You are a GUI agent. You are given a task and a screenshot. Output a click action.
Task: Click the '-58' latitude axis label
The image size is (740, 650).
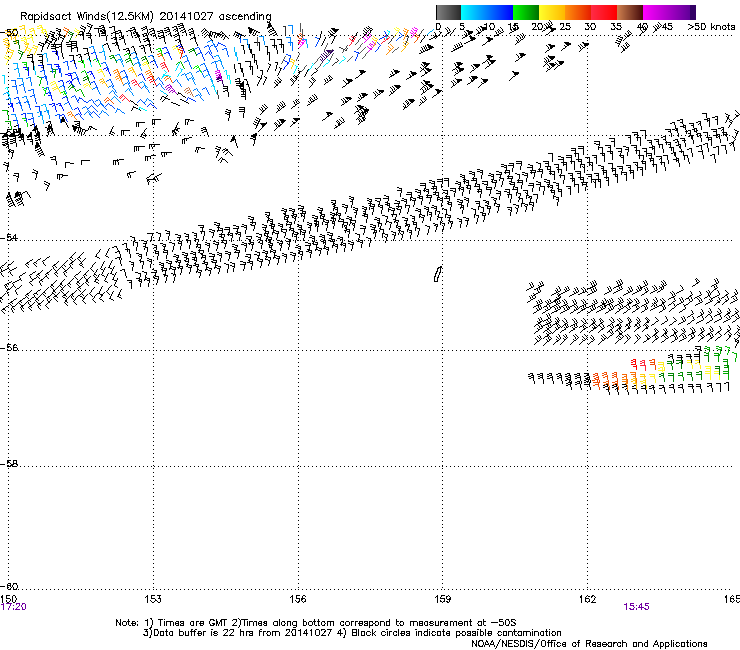[9, 464]
